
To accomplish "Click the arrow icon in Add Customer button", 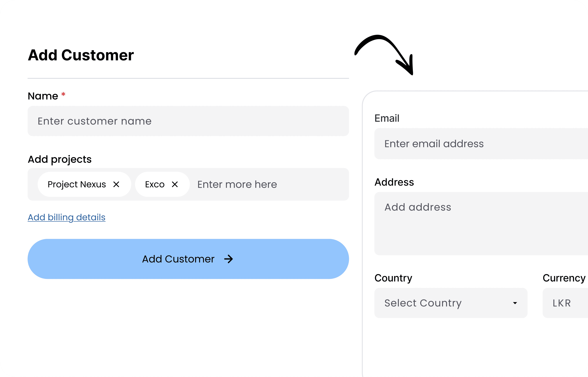I will [x=228, y=259].
